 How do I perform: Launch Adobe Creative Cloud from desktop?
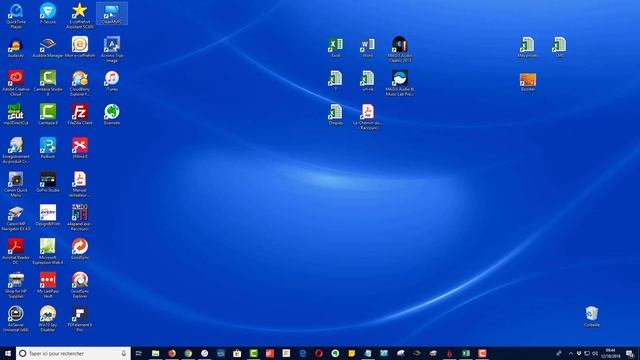(x=16, y=83)
